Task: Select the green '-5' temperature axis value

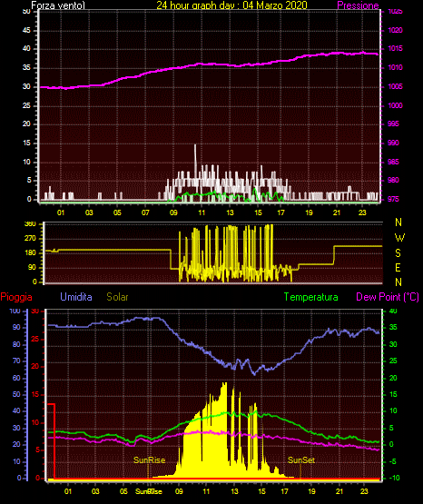Action: click(393, 461)
